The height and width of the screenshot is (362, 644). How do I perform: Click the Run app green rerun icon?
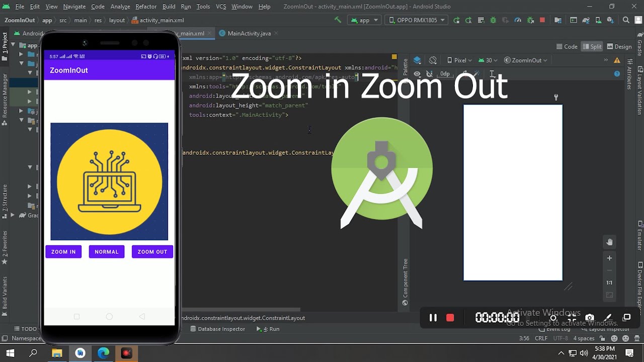pyautogui.click(x=456, y=20)
